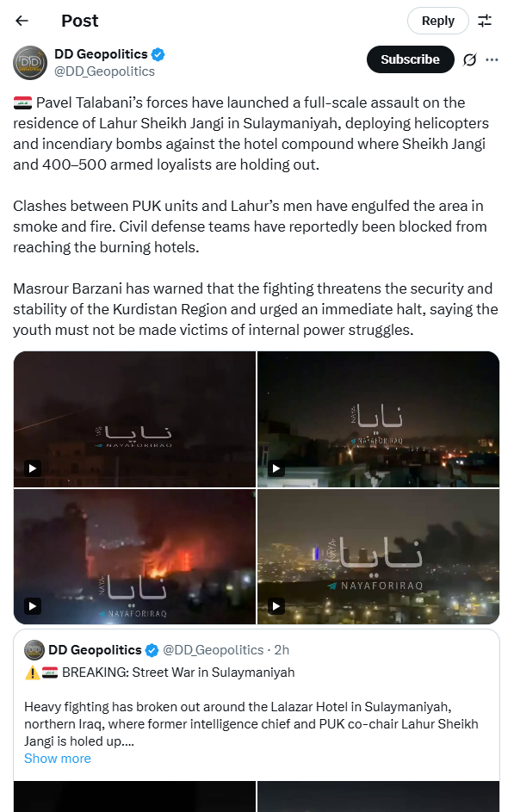Screen dimensions: 514x812
Task: Click the DD Geopolitics profile avatar
Action: click(30, 63)
